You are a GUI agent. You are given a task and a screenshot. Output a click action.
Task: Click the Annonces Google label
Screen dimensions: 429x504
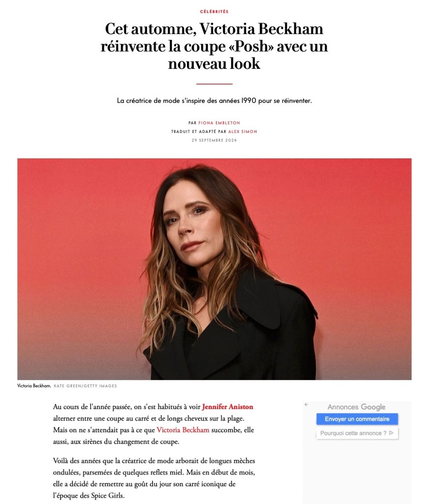click(x=356, y=407)
